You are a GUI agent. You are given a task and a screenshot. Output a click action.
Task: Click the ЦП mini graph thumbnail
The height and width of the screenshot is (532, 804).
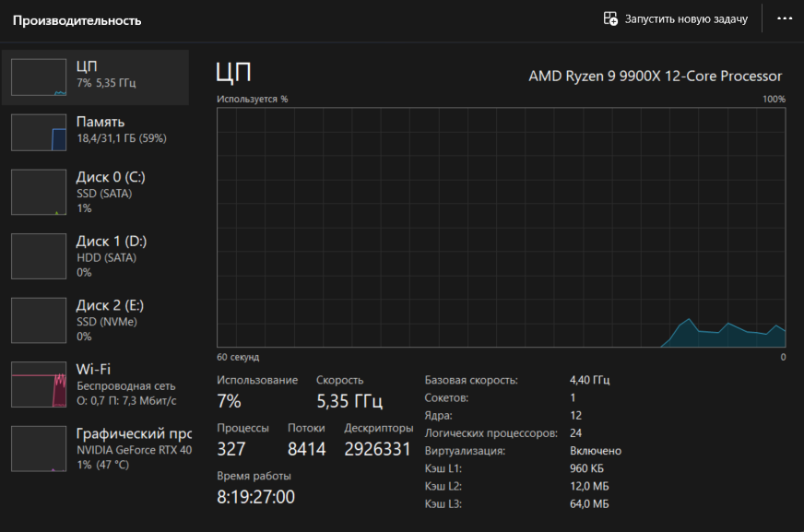coord(39,77)
